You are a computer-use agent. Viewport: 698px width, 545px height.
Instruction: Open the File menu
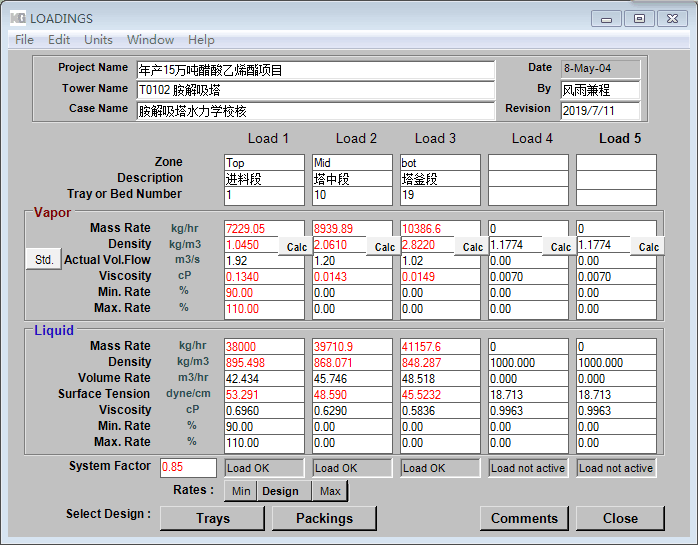point(24,40)
